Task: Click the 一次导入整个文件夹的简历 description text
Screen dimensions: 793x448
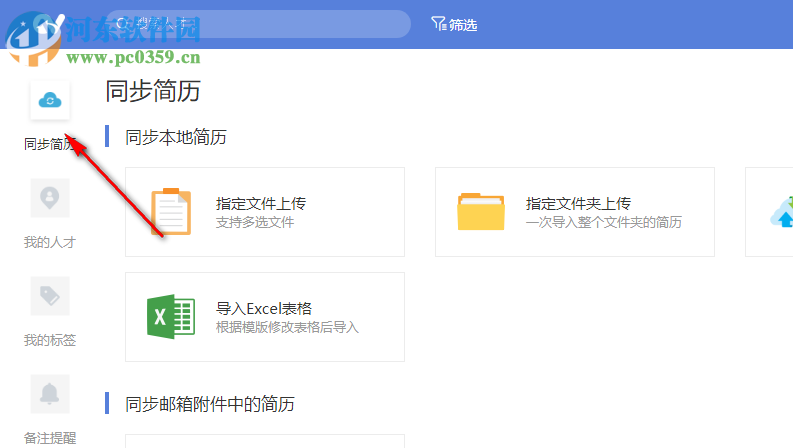Action: click(x=604, y=222)
